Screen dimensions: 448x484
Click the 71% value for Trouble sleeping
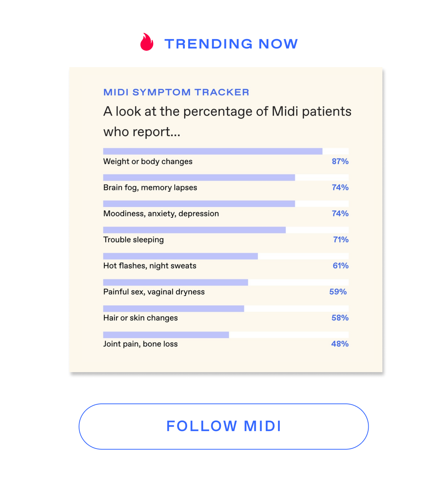pos(341,240)
